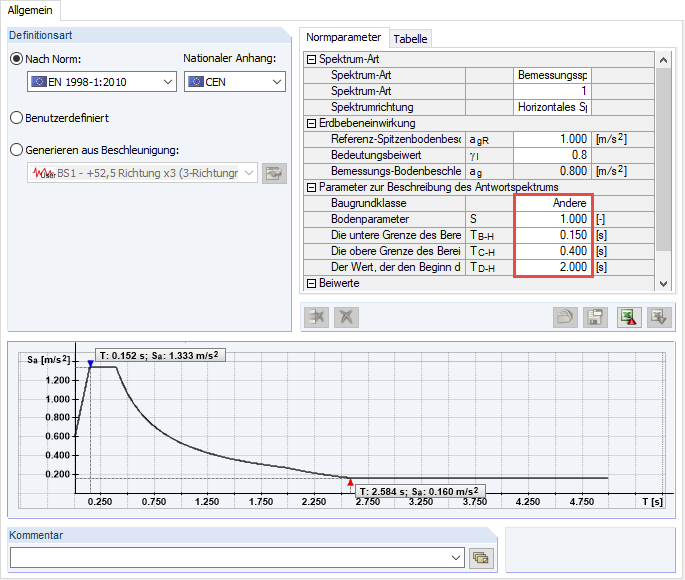Screen dimensions: 685x580
Task: Click the parameter table scrollbar down arrow
Action: pos(663,283)
